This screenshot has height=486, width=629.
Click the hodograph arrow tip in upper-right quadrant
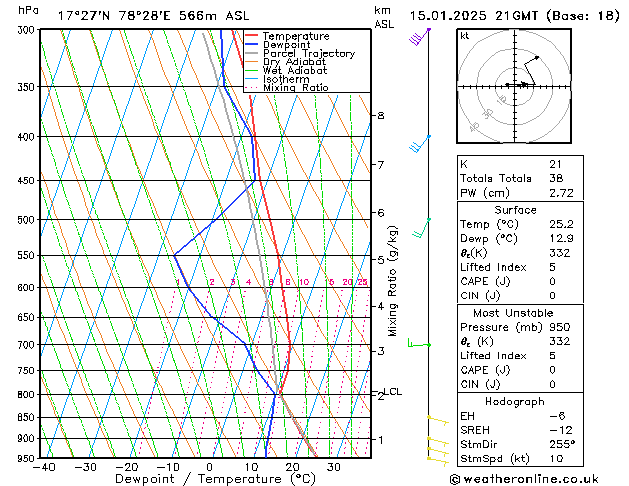click(537, 58)
